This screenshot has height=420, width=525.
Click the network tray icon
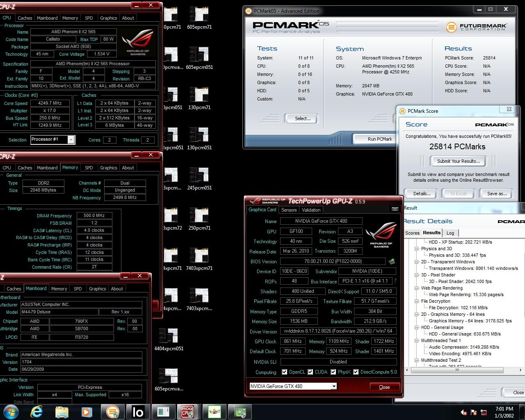[484, 412]
